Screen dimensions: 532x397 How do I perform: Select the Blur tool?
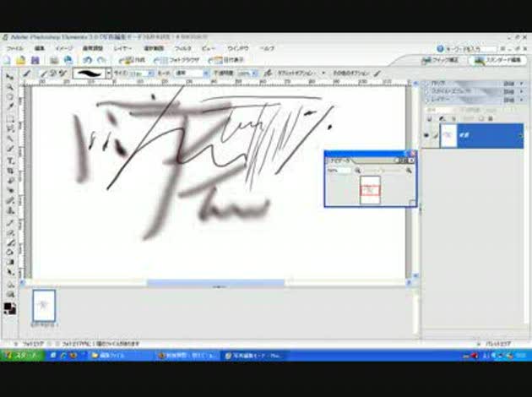(10, 285)
